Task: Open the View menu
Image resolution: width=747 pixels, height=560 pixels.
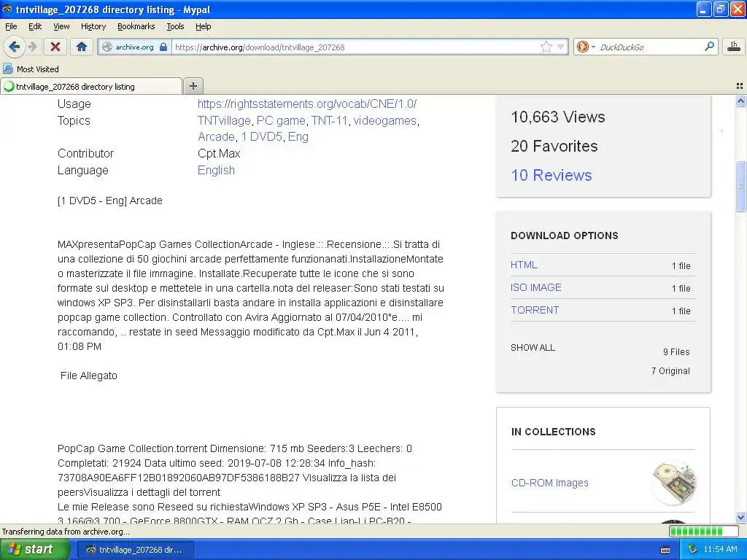Action: click(x=61, y=27)
